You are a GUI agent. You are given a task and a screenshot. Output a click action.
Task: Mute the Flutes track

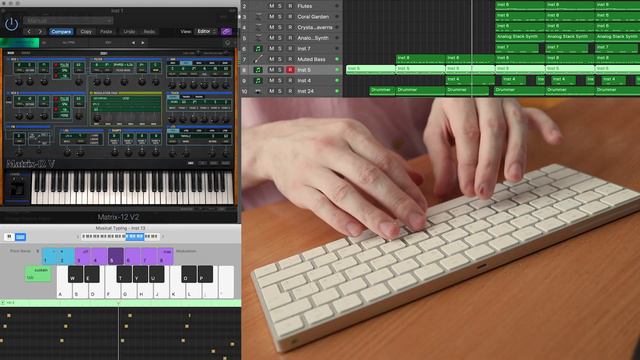pos(271,6)
